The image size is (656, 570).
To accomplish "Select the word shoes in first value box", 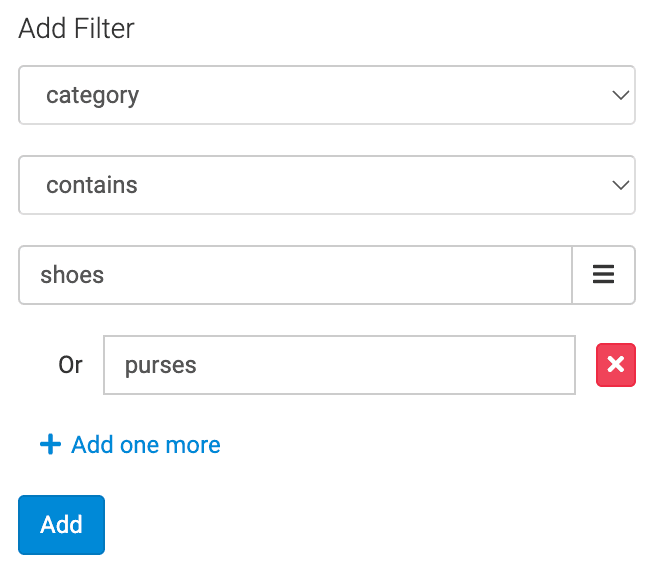I will coord(72,275).
